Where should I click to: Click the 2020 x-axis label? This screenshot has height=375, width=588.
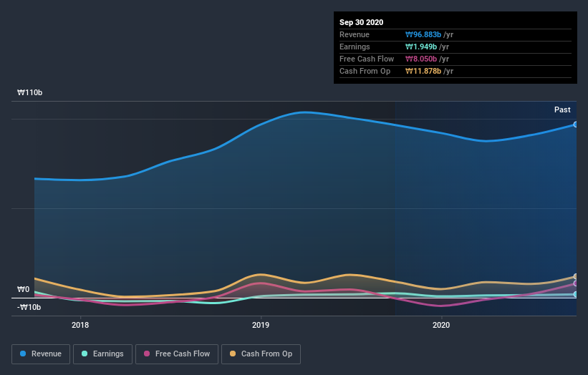tap(441, 325)
